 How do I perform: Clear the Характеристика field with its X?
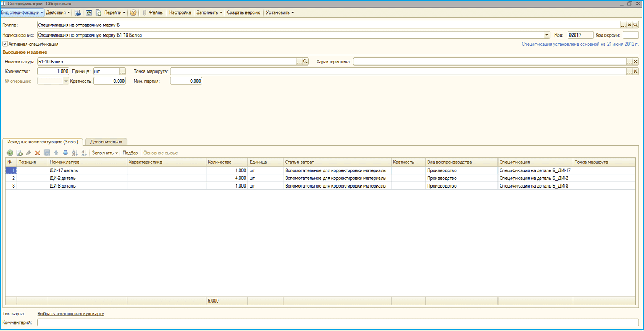pyautogui.click(x=635, y=62)
